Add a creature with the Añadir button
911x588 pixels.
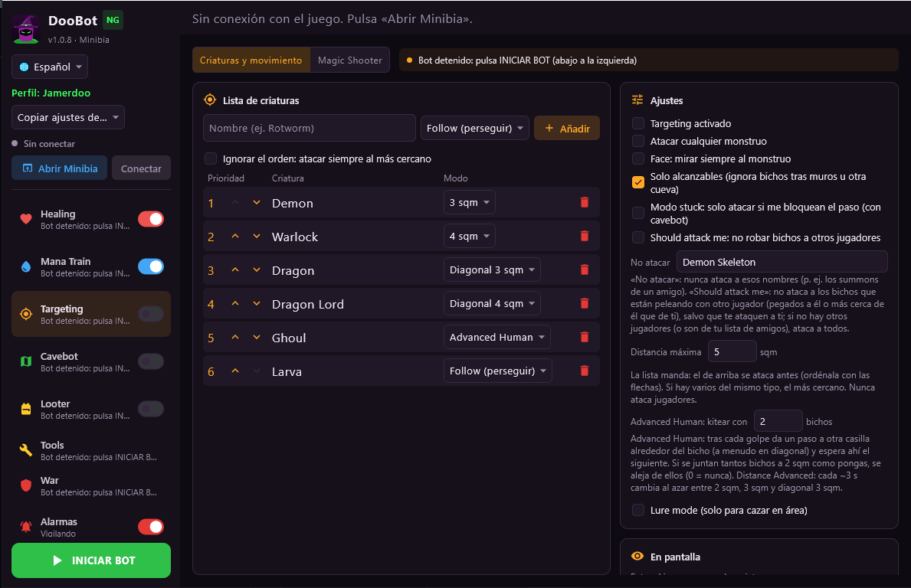567,129
